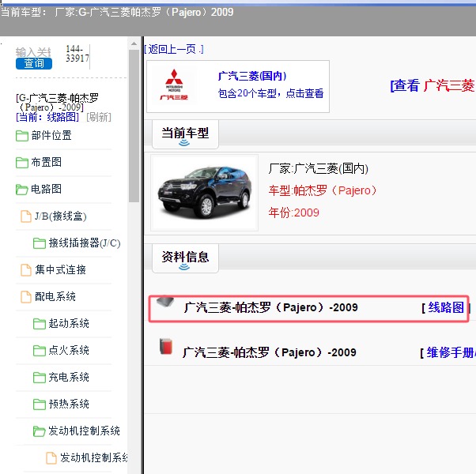Expand the 布置图 folder icon
The image size is (476, 474).
[22, 163]
